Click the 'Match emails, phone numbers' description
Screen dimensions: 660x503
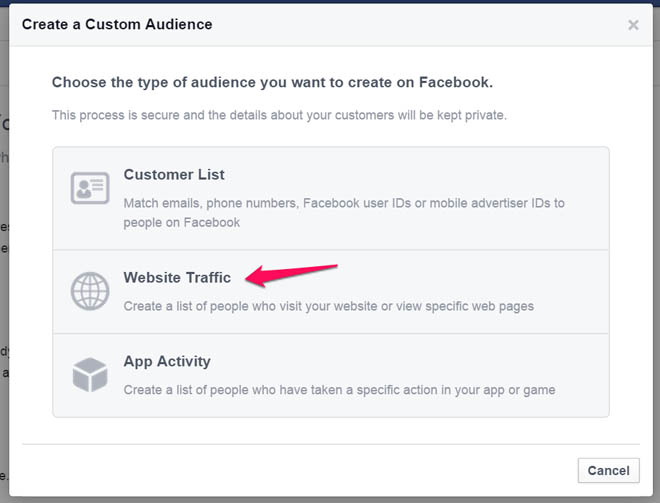click(x=344, y=203)
